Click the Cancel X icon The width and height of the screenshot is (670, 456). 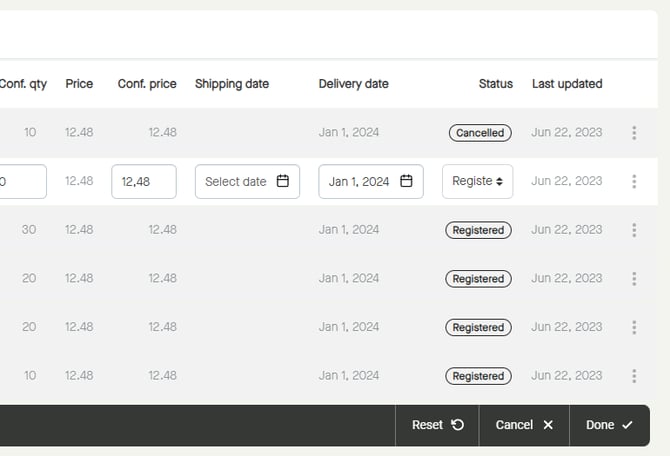pyautogui.click(x=548, y=425)
